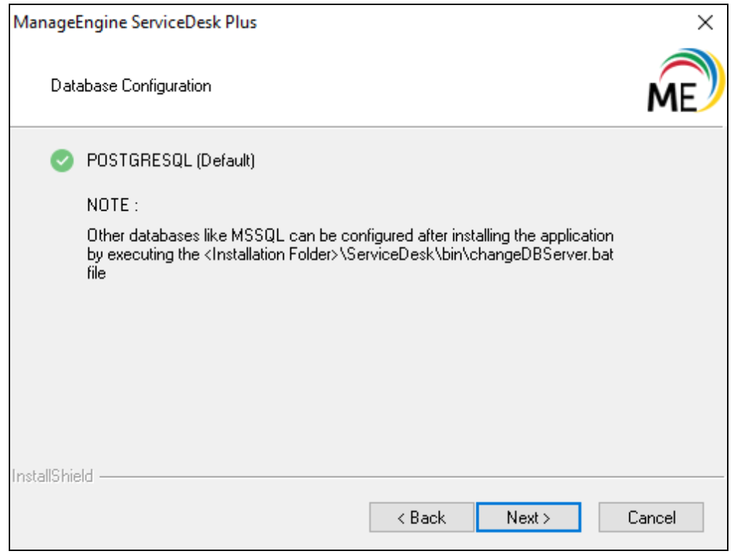Viewport: 756px width, 559px height.
Task: Close the ServiceDesk Plus installer window
Action: coord(705,23)
